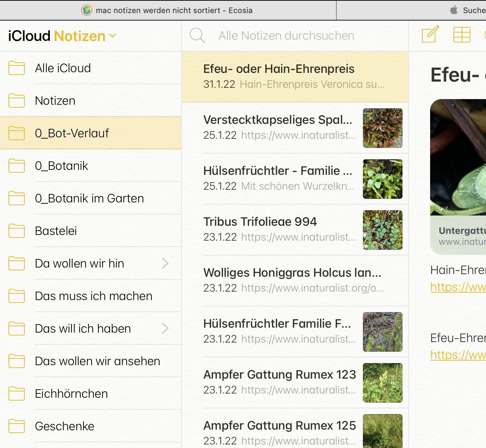The image size is (486, 448).
Task: Expand the Da wollen wir hin folder
Action: pos(165,263)
